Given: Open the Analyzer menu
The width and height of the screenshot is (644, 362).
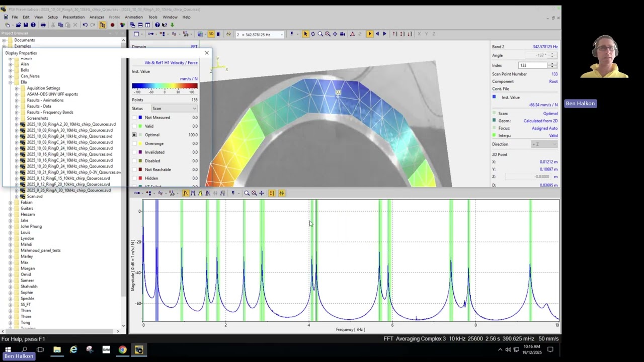Looking at the screenshot, I should coord(97,17).
